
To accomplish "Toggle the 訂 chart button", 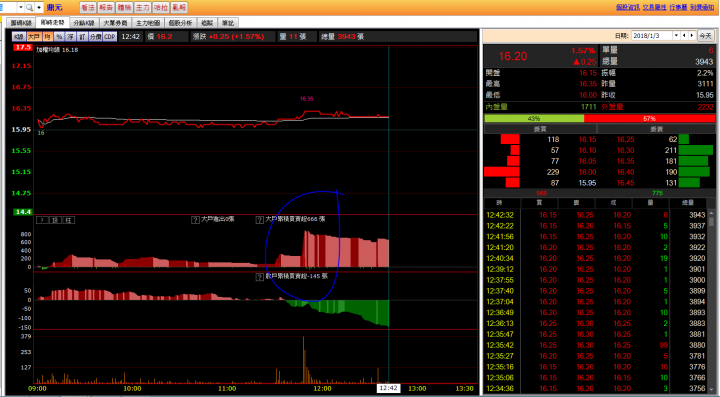I will pyautogui.click(x=82, y=37).
